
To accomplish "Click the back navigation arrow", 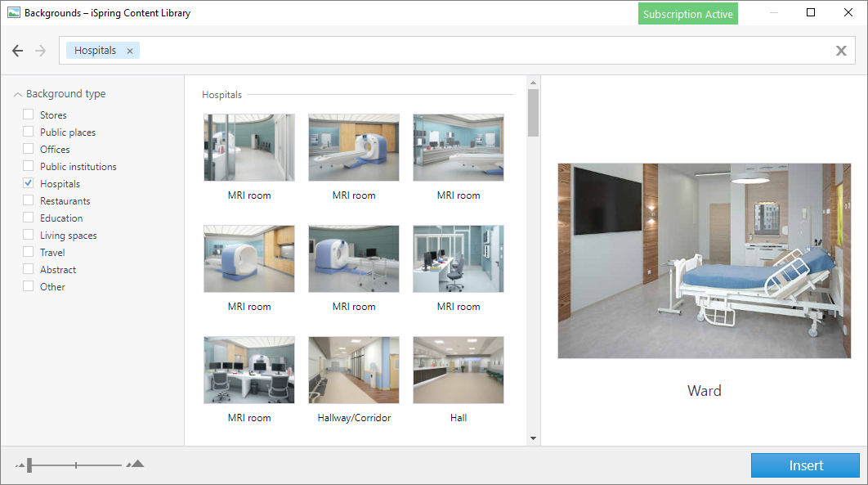I will [x=18, y=51].
